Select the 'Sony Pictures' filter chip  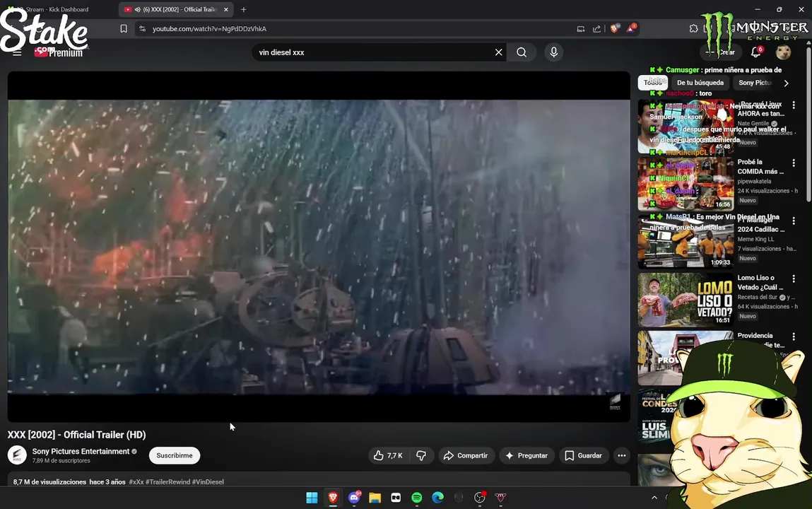click(x=755, y=83)
